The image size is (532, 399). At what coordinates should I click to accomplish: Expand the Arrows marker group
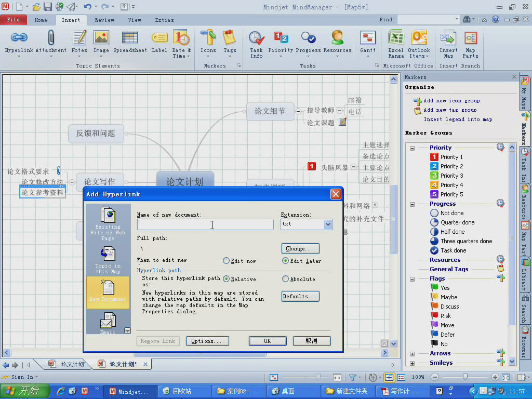coord(412,354)
